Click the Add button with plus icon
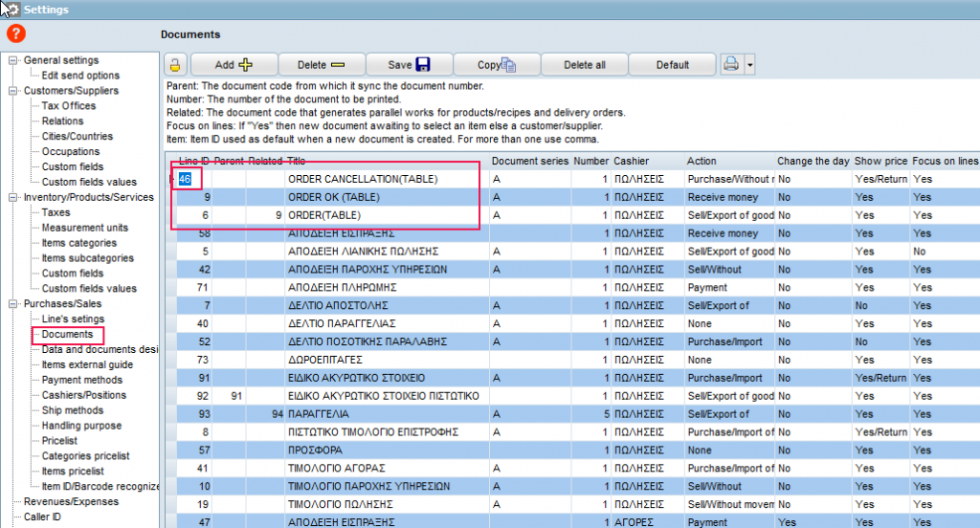The width and height of the screenshot is (980, 528). click(x=234, y=65)
